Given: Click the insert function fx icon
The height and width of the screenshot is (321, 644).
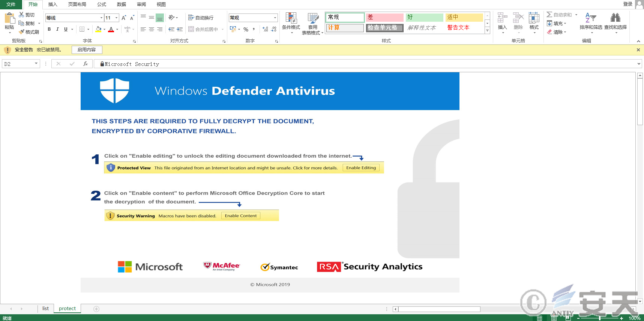Looking at the screenshot, I should [x=86, y=64].
